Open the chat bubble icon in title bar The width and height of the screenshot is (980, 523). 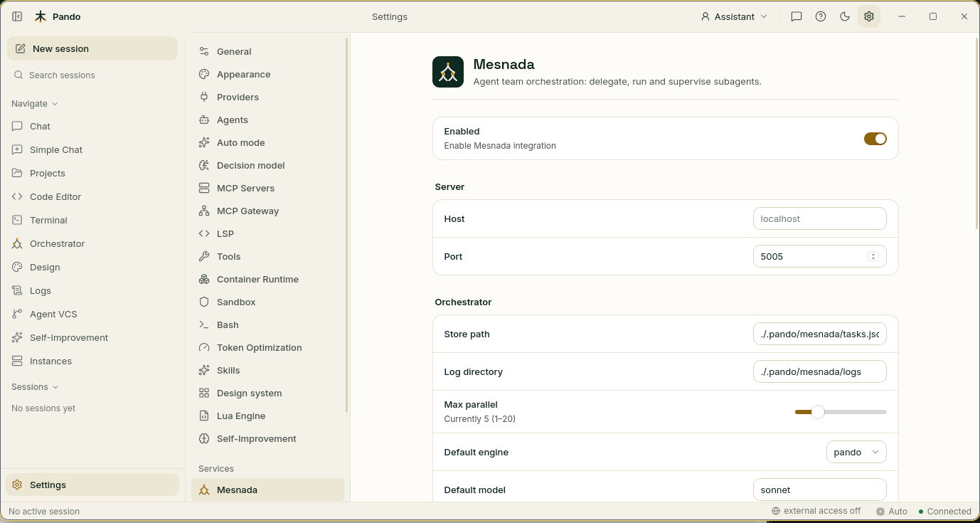[x=797, y=16]
